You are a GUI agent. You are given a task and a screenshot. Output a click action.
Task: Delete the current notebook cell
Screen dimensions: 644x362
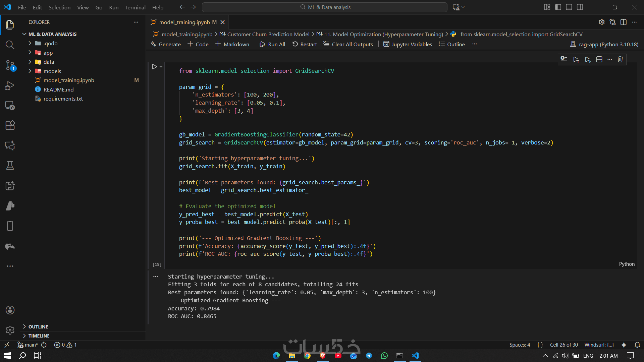620,59
